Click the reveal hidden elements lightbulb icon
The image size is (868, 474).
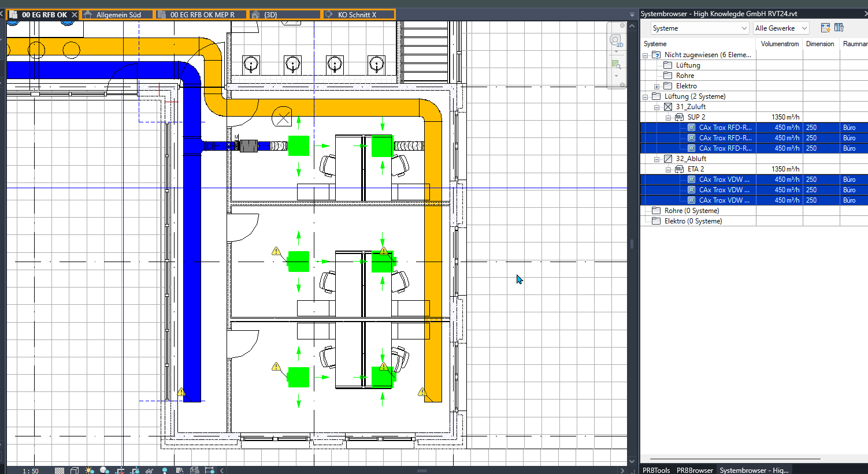coord(165,471)
